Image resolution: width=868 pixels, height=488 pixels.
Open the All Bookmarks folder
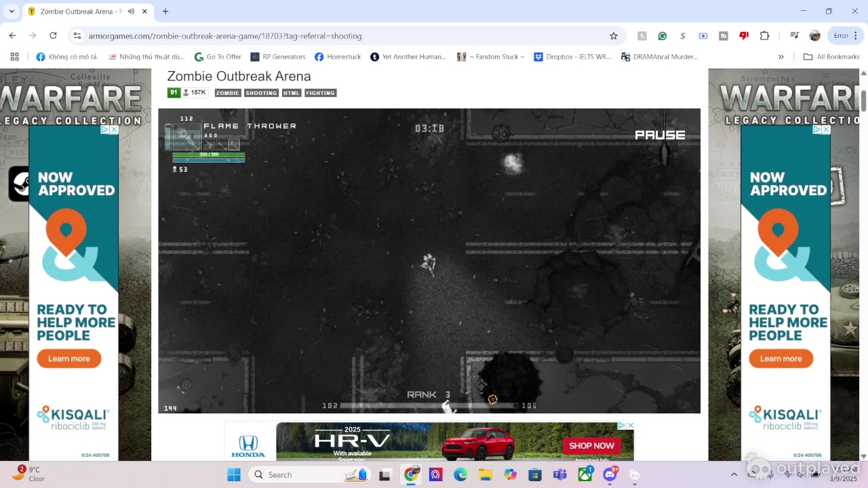pyautogui.click(x=831, y=57)
